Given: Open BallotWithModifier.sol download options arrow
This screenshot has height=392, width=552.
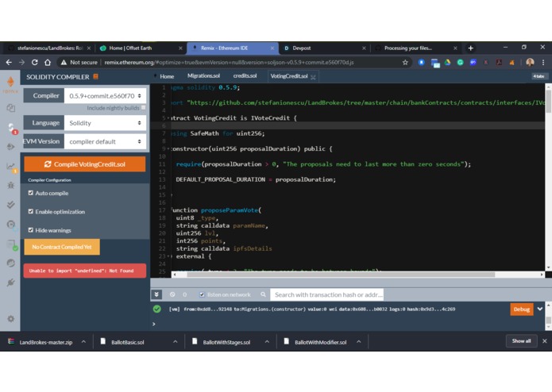Looking at the screenshot, I should tap(358, 342).
